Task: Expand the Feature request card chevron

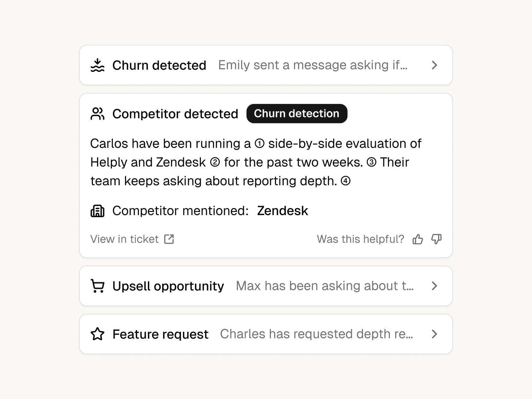Action: (434, 334)
